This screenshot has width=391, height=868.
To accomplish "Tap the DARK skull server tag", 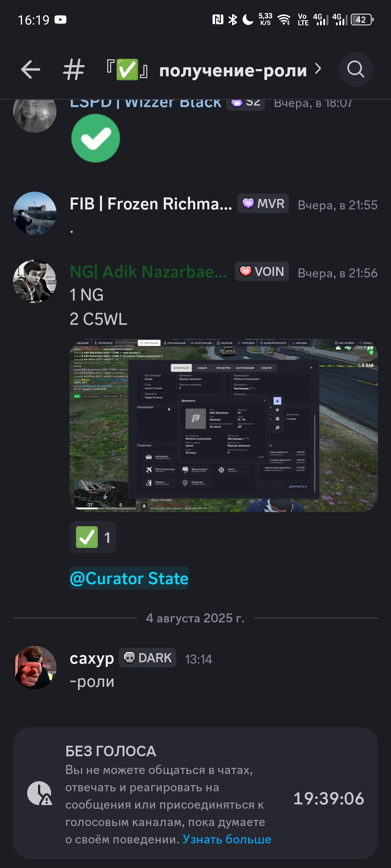I will pos(147,658).
